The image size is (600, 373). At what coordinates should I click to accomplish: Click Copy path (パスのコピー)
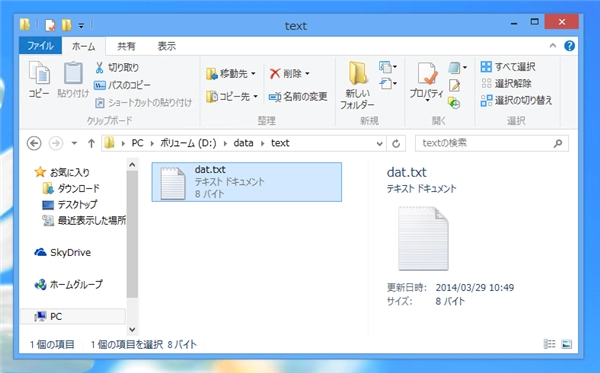click(x=122, y=85)
